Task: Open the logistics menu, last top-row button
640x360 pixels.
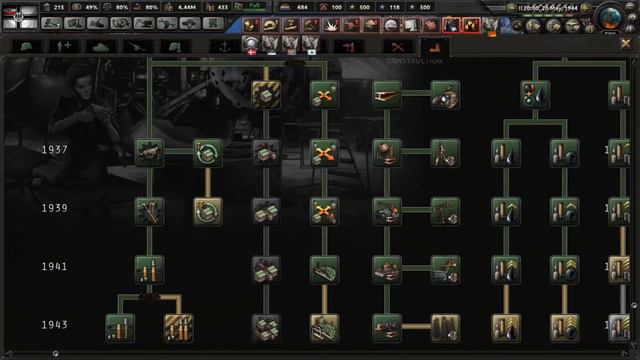Action: (x=213, y=23)
